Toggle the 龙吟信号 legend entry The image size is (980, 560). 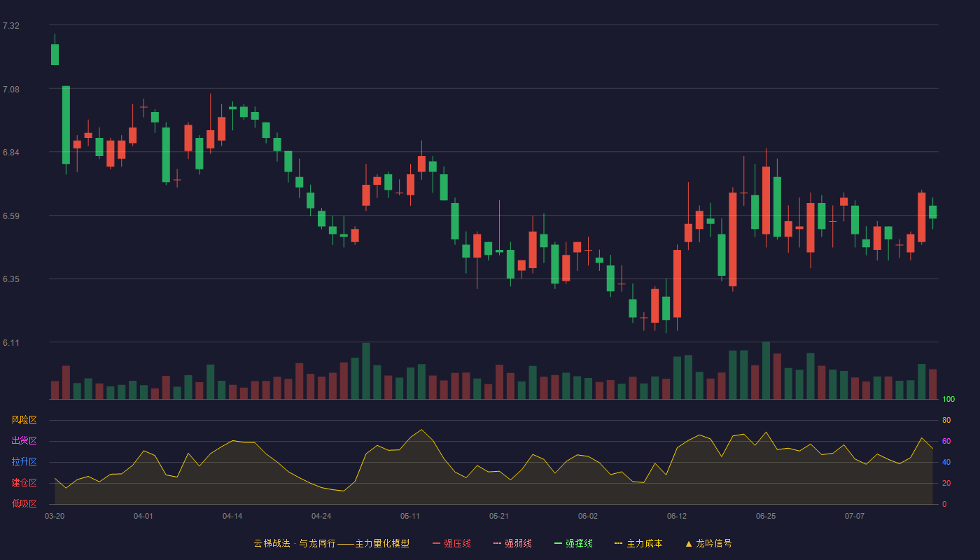(x=708, y=543)
